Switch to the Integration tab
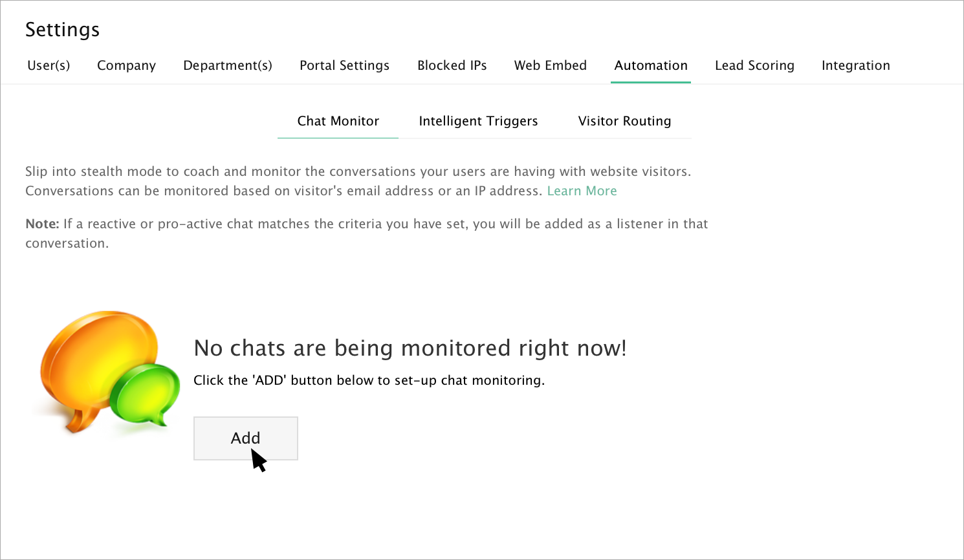Viewport: 964px width, 560px height. tap(855, 65)
